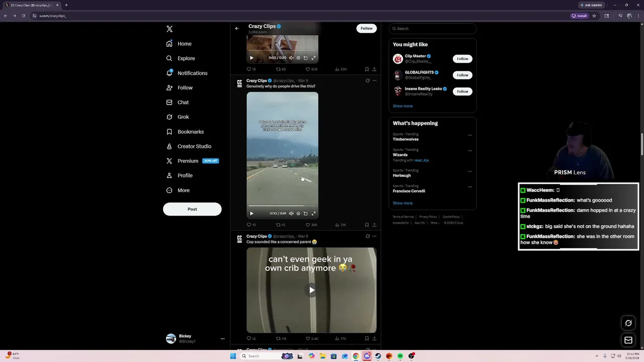
Task: Open Notifications in the sidebar
Action: coord(187,73)
